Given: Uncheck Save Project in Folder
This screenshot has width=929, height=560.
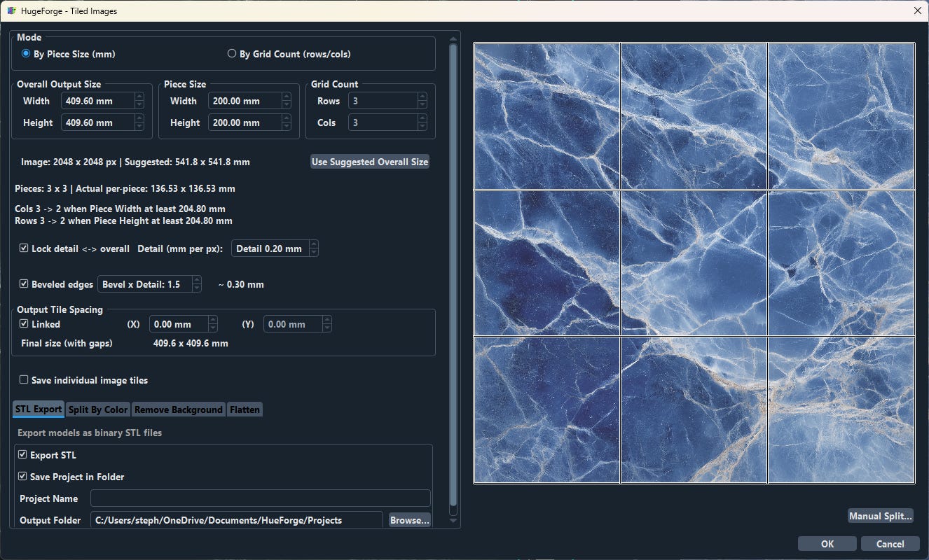Looking at the screenshot, I should [23, 477].
